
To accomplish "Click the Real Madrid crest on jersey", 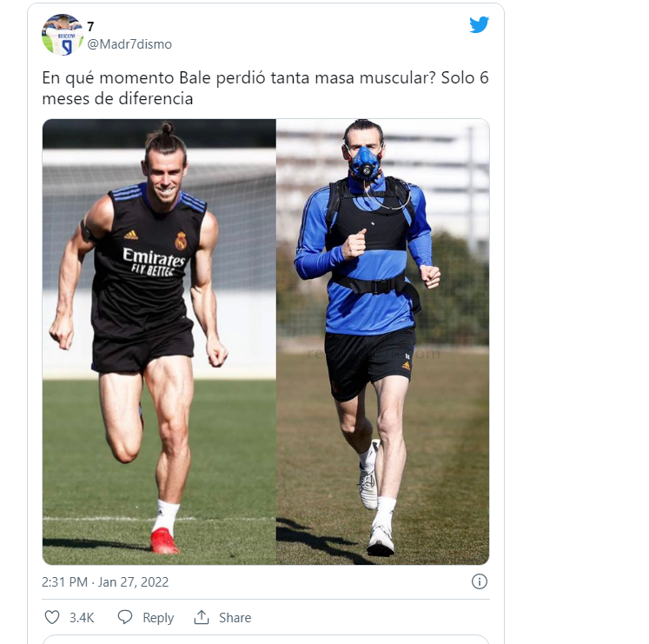I will coord(181,241).
